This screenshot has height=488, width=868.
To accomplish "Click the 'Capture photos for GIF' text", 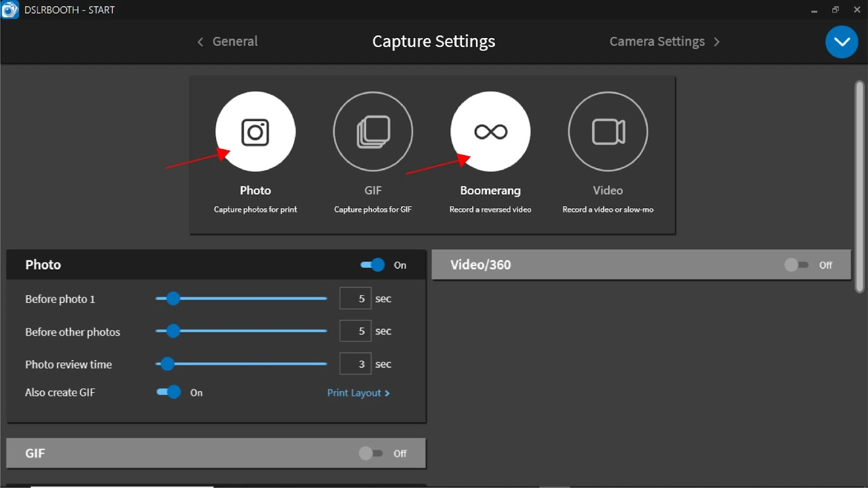I will pos(373,209).
